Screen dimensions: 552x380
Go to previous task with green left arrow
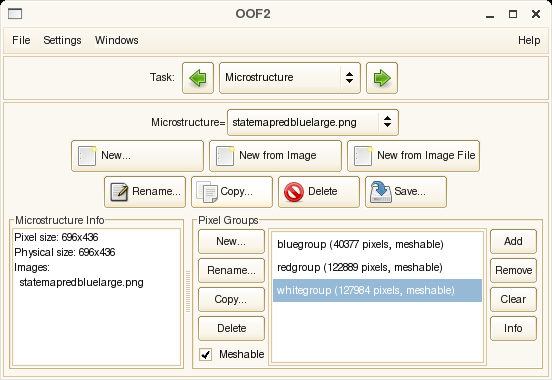(x=198, y=78)
